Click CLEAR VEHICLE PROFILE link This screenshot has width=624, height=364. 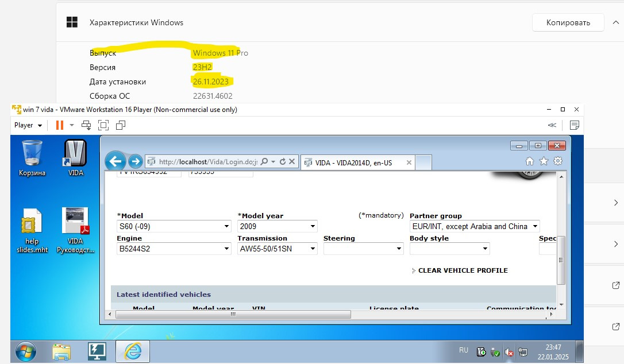point(463,270)
